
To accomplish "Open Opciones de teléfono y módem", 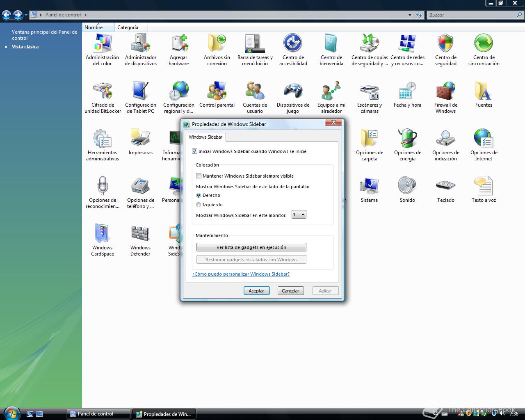I will click(141, 193).
